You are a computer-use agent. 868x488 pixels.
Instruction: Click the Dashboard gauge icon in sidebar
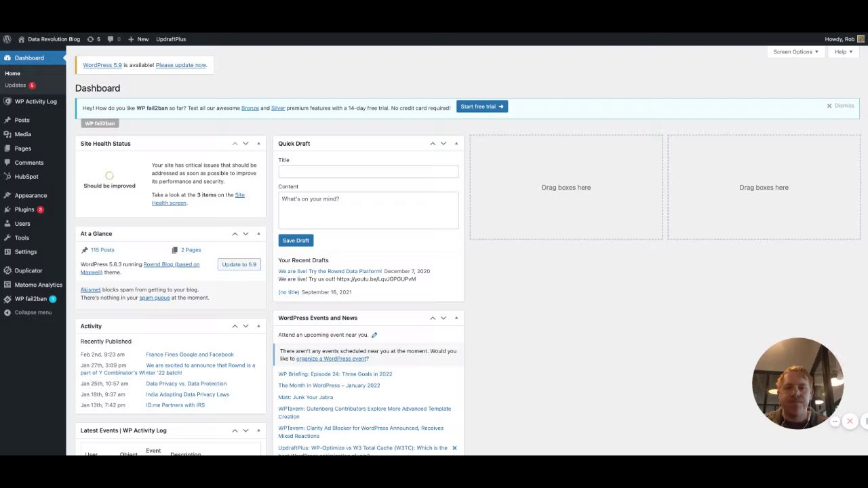tap(7, 58)
